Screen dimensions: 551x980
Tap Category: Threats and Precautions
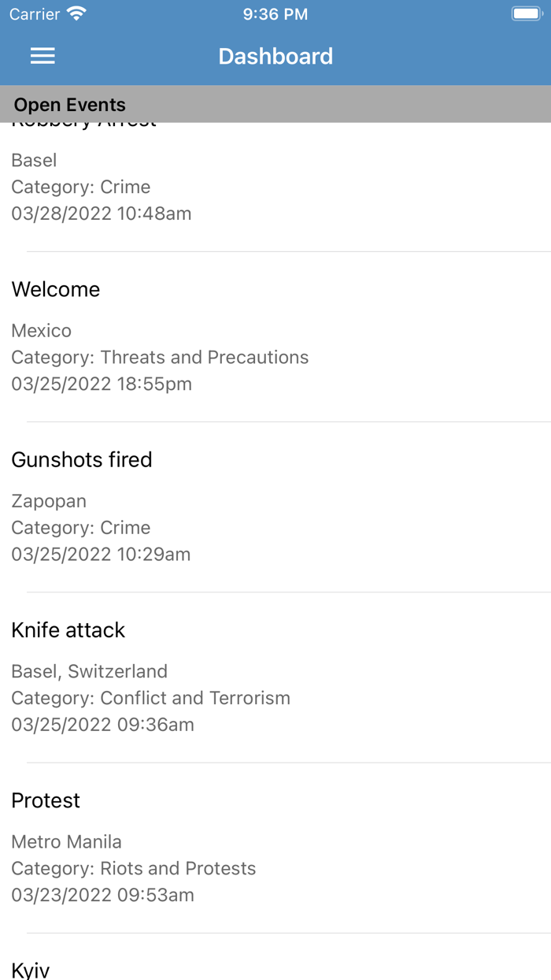(160, 358)
